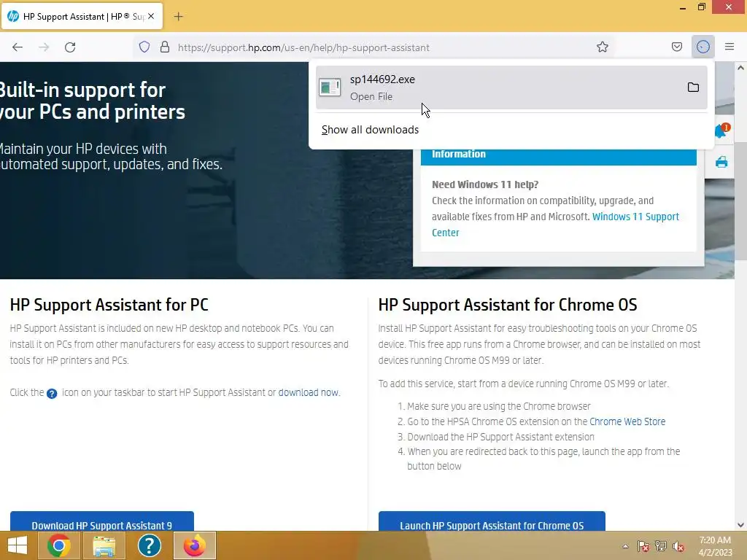Viewport: 747px width, 560px height.
Task: Save page to Pocket
Action: tap(676, 47)
